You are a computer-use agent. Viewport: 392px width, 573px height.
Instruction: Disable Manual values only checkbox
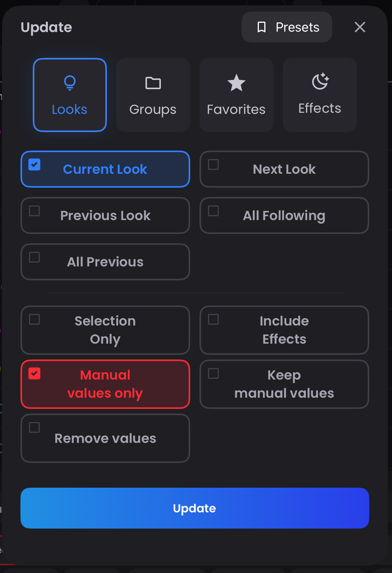[34, 373]
